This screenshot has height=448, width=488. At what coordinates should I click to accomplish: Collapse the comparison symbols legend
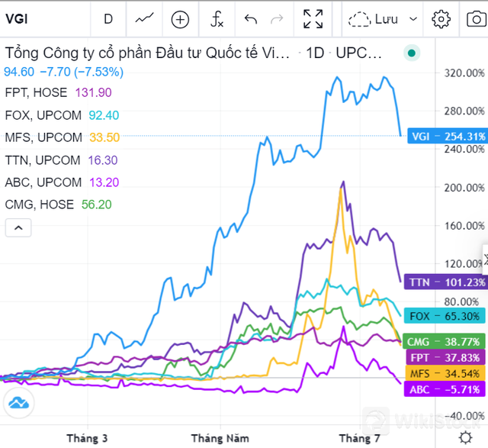tap(18, 227)
